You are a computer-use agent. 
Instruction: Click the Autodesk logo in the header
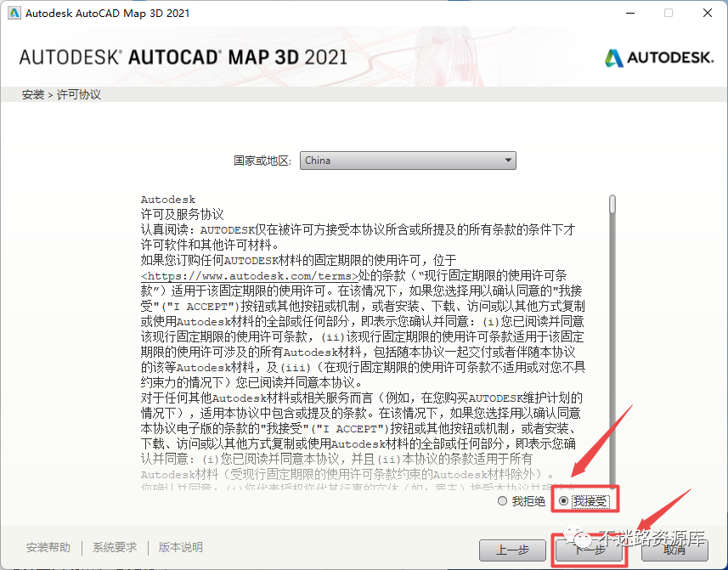659,58
